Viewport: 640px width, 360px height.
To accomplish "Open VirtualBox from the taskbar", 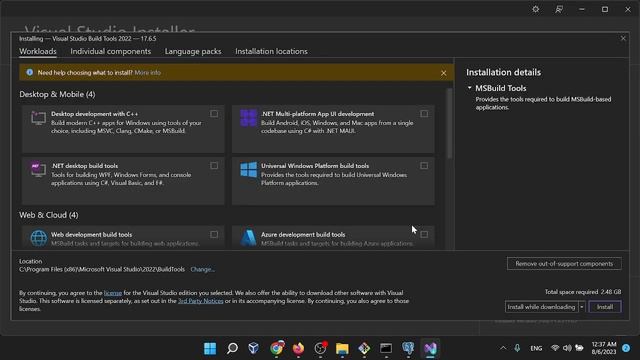I will coord(254,348).
